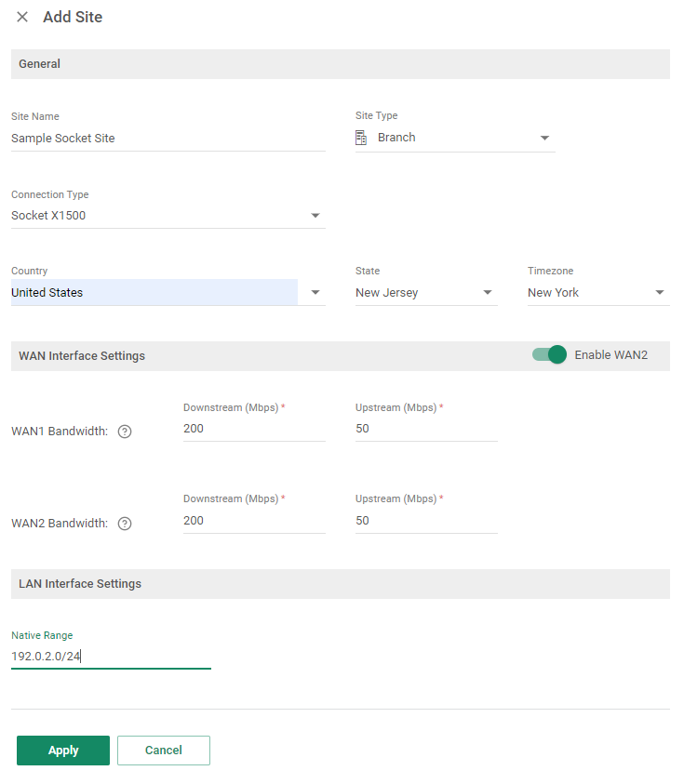Click the WAN2 Downstream bandwidth field
Viewport: 684px width, 784px height.
(x=253, y=520)
